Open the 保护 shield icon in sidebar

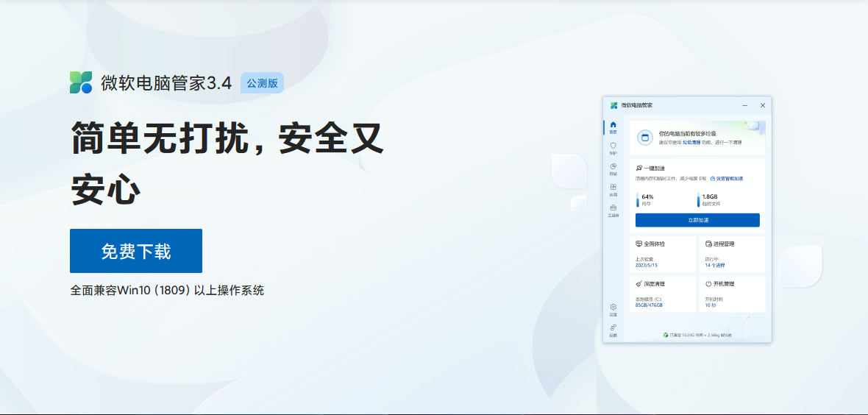point(613,145)
